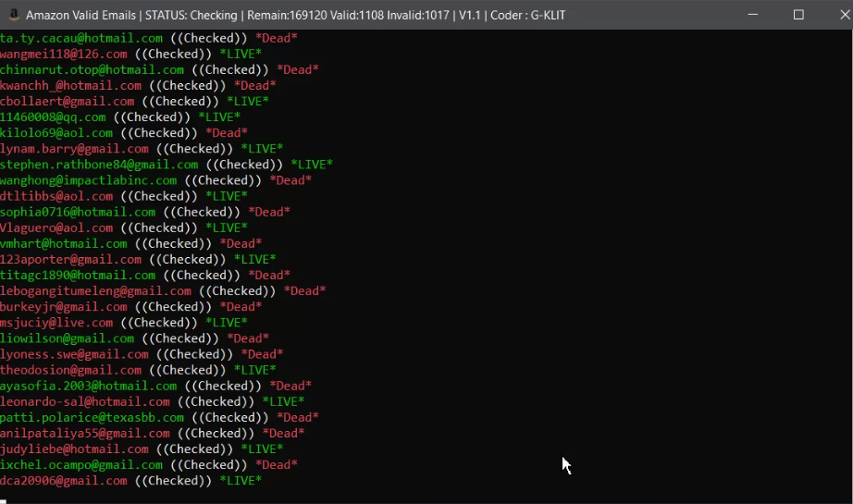The height and width of the screenshot is (504, 853).
Task: Minimize the email checker console window
Action: pos(755,15)
